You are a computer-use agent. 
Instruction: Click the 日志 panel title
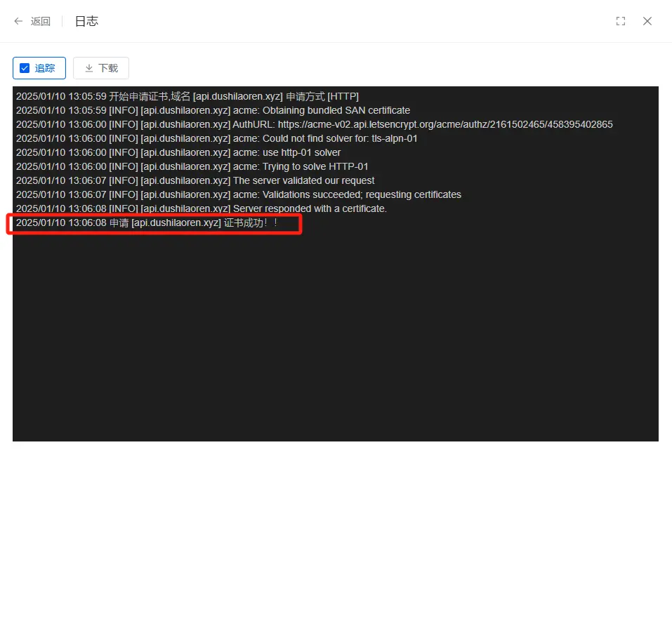86,21
